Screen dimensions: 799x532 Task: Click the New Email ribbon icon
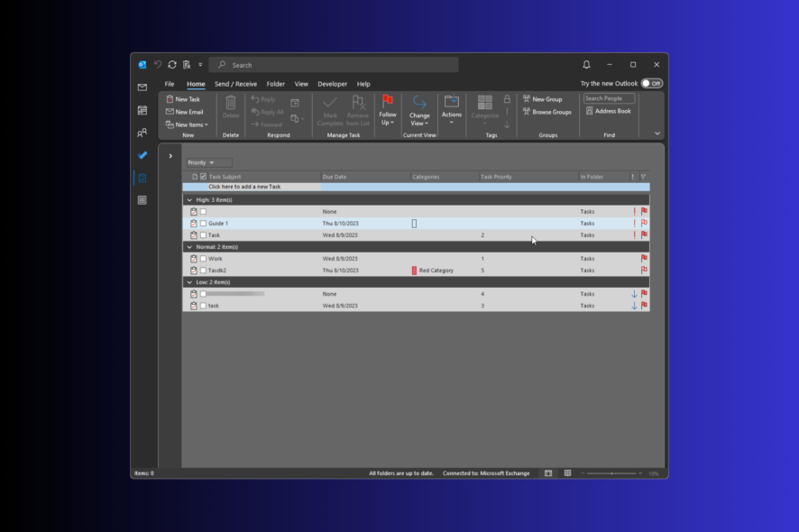tap(170, 112)
